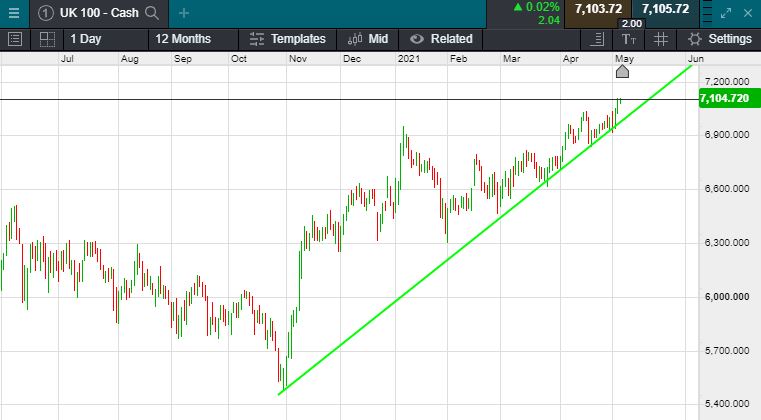Viewport: 761px width, 420px height.
Task: Add a new chart tab with plus
Action: (184, 13)
